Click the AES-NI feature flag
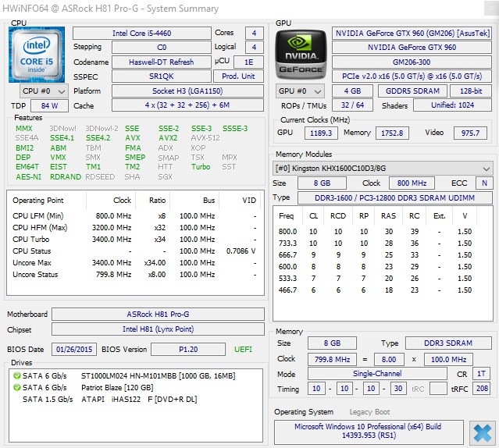 (29, 177)
